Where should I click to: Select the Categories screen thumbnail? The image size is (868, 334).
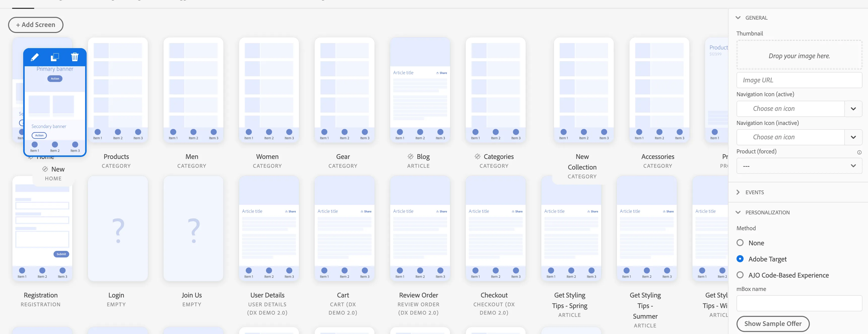click(x=495, y=90)
